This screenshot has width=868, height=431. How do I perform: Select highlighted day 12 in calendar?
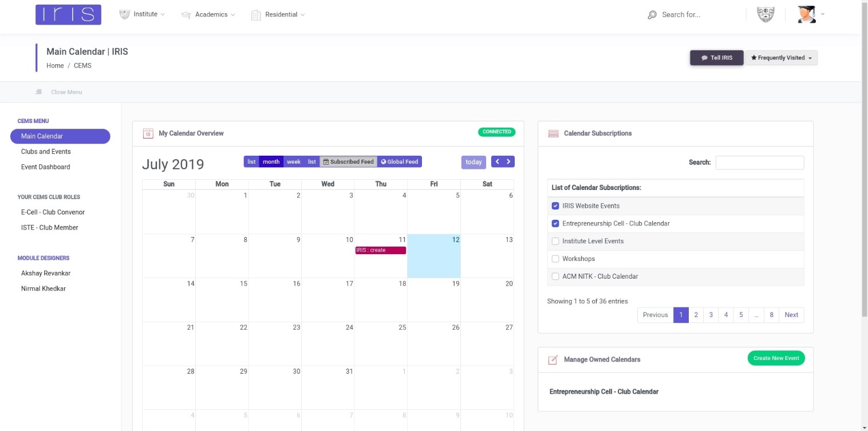[433, 256]
